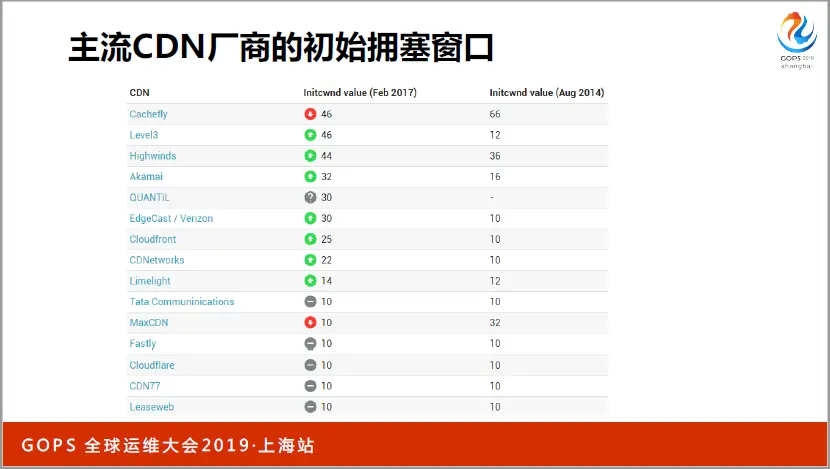Click the GOPS 2019 Shanghai logo

797,40
